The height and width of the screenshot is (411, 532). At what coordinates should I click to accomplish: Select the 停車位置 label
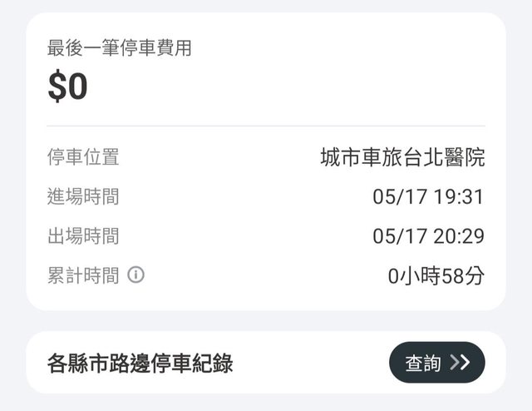point(83,156)
